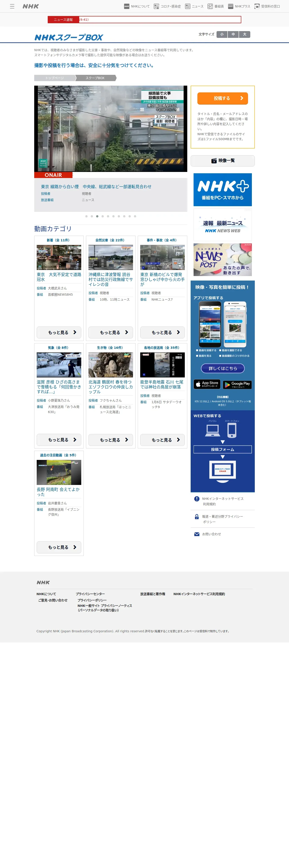Click the NHK logo in header

tap(31, 6)
